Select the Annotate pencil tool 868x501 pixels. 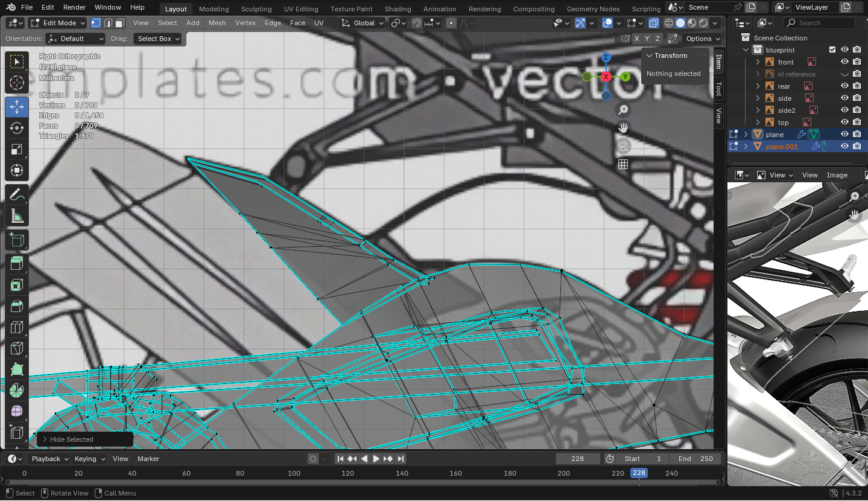17,195
